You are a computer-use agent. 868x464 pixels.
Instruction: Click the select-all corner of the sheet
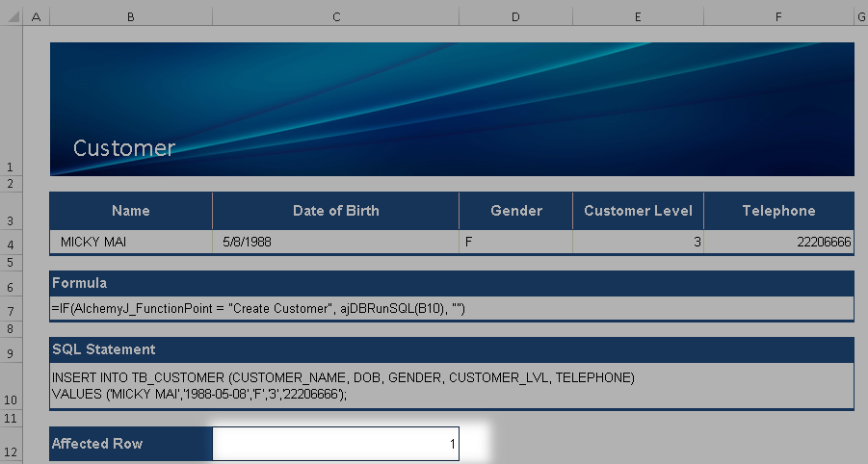[x=11, y=17]
